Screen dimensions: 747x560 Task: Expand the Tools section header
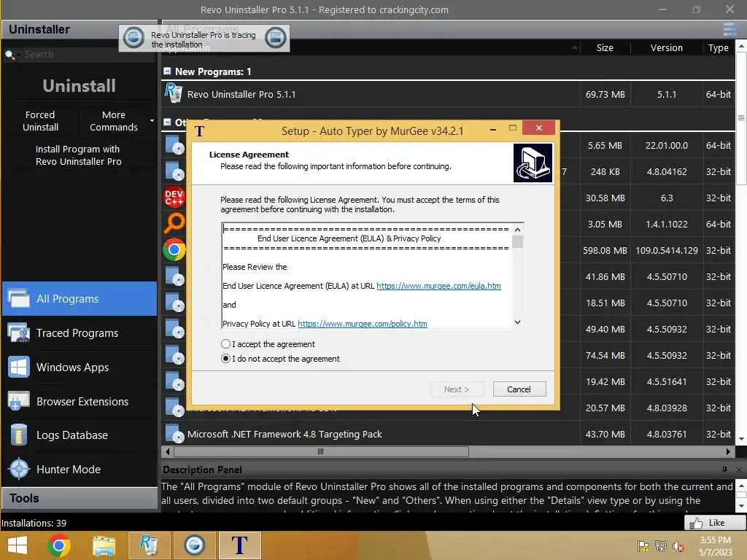[x=79, y=498]
